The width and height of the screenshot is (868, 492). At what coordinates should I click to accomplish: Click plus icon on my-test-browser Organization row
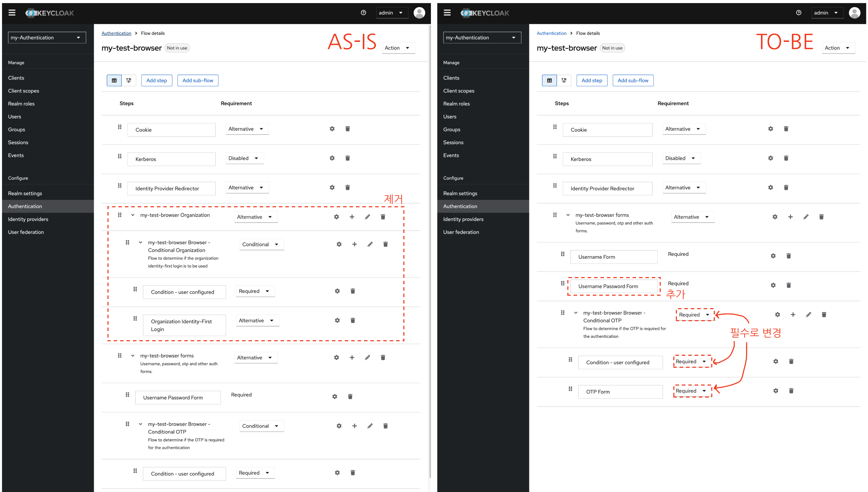tap(352, 217)
